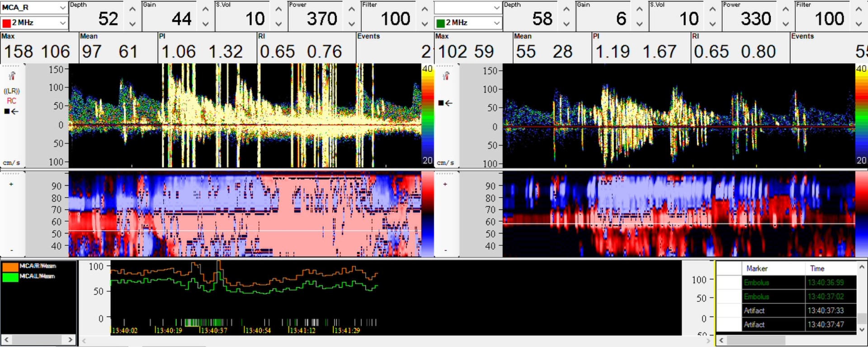This screenshot has height=347, width=868.
Task: Increase right channel Gain from 6
Action: click(x=639, y=9)
